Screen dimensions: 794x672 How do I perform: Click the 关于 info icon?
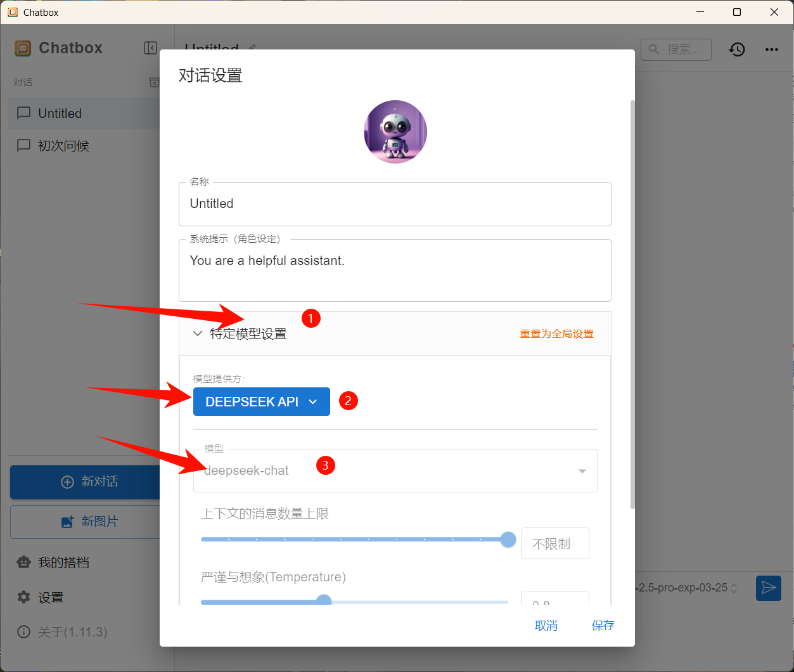tap(23, 632)
